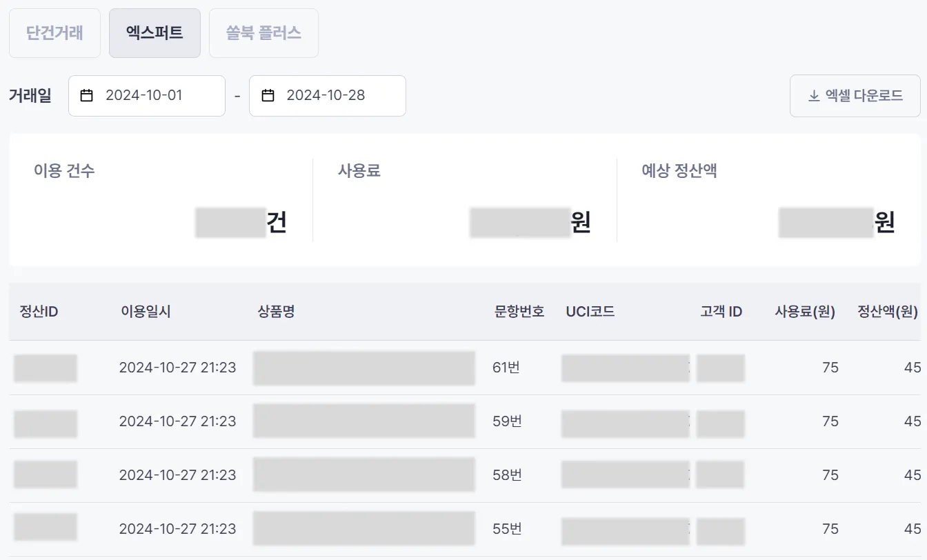927x560 pixels.
Task: Click the 고객 ID column header
Action: 721,312
